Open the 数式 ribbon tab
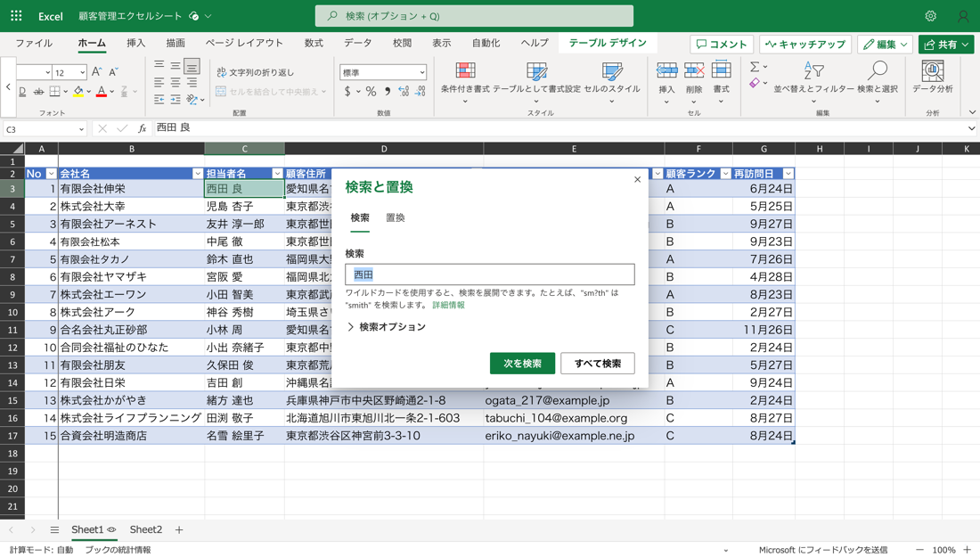Viewport: 980px width, 557px height. 314,43
